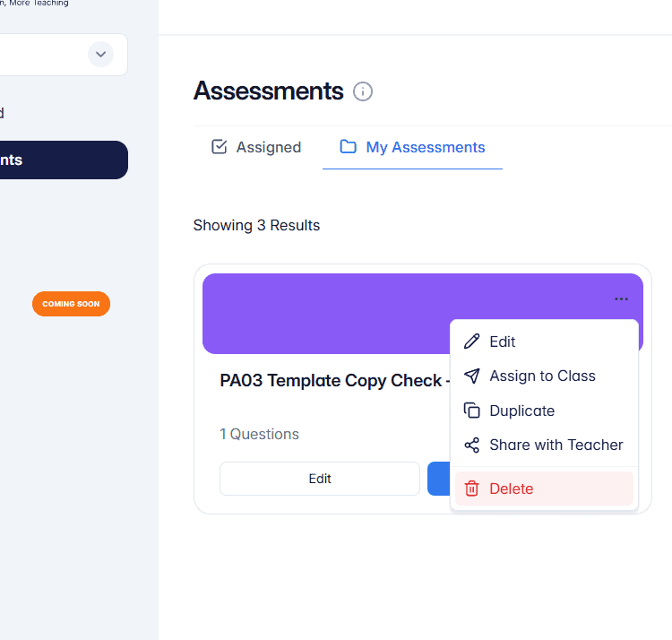Image resolution: width=672 pixels, height=640 pixels.
Task: Click the blue button beside Edit
Action: point(438,479)
